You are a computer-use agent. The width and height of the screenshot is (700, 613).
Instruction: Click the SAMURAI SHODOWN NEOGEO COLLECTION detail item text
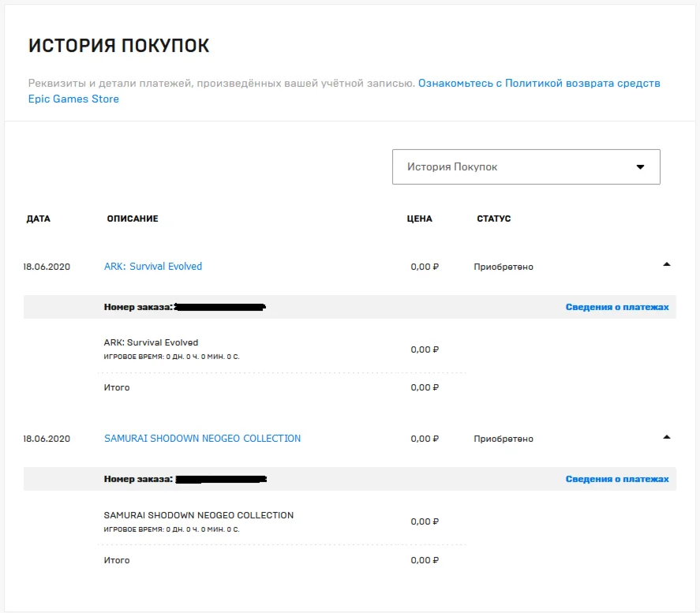point(199,515)
